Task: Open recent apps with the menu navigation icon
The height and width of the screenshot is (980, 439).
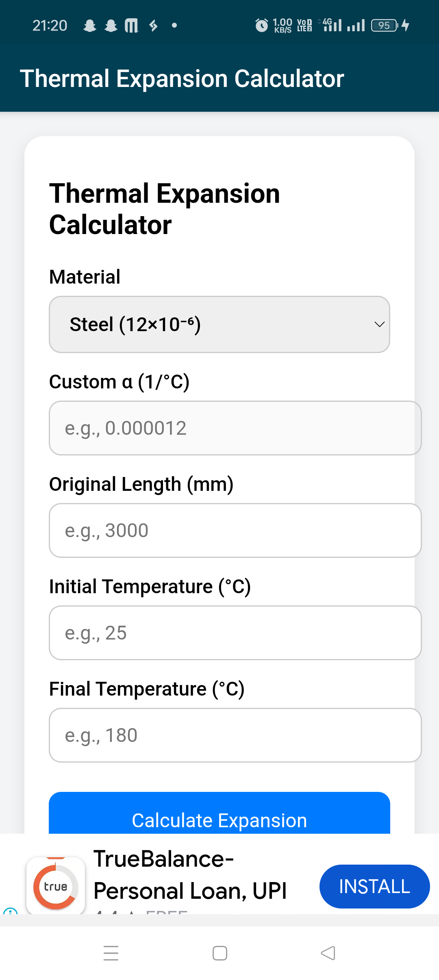Action: coord(111,953)
